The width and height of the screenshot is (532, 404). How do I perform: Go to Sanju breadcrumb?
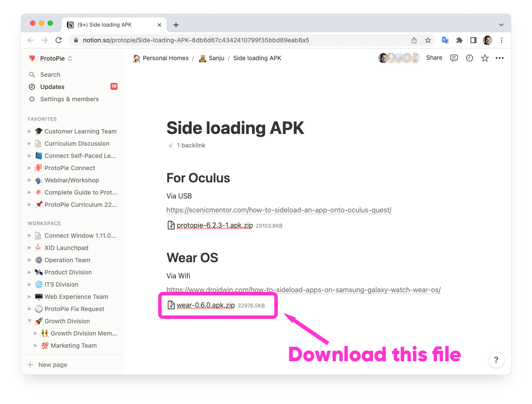click(211, 58)
